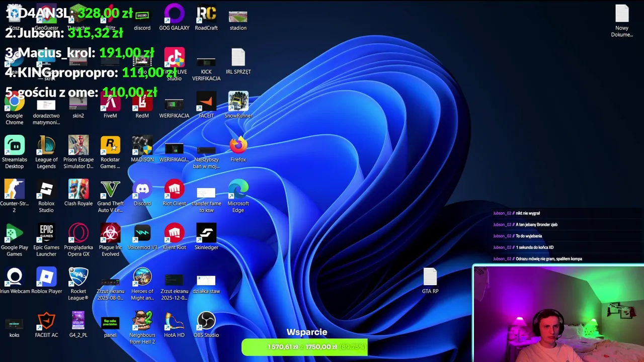Viewport: 644px width, 362px height.
Task: Open the Voicemod V3 shortcut
Action: coord(142,237)
